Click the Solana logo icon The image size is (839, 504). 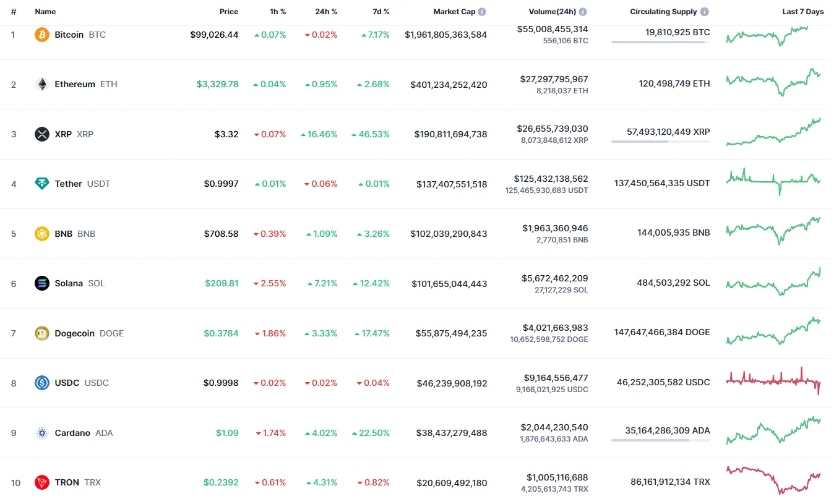tap(42, 283)
